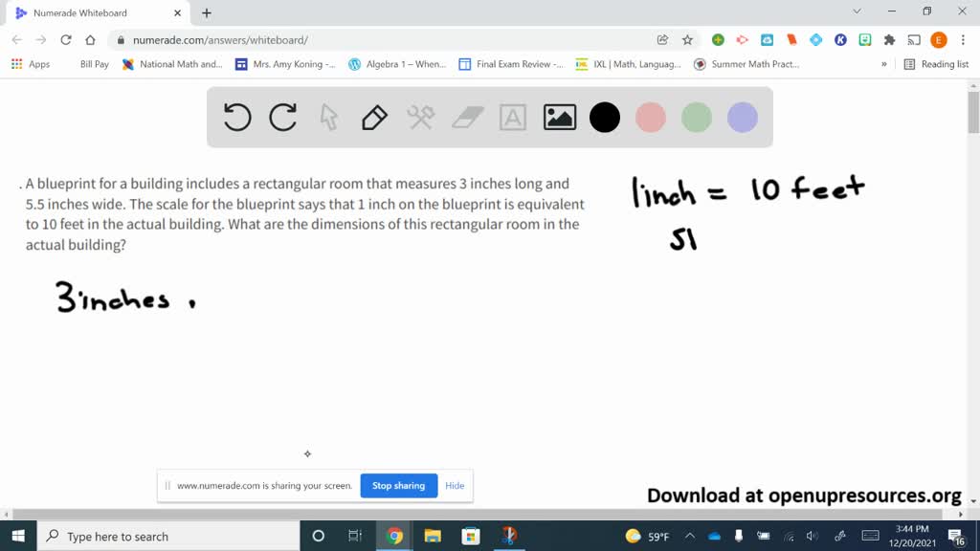Pick the eraser tool
This screenshot has height=551, width=980.
coord(467,118)
